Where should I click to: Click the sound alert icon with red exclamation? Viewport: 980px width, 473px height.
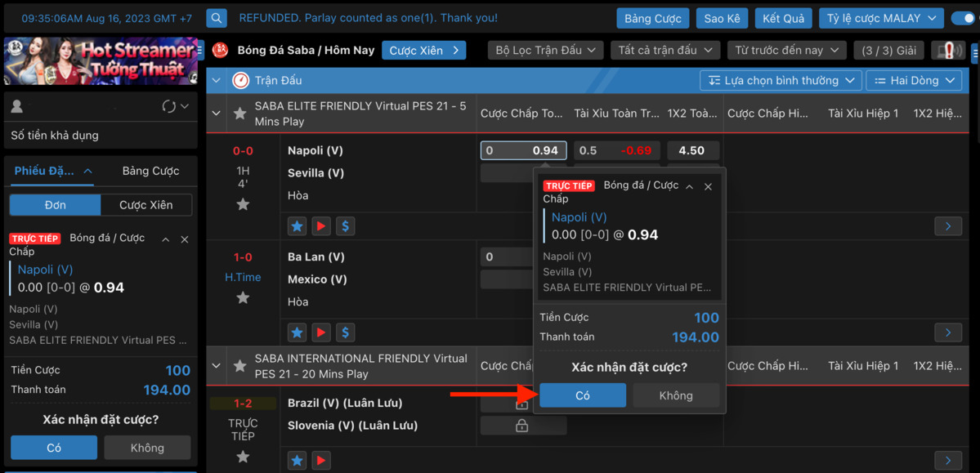948,51
